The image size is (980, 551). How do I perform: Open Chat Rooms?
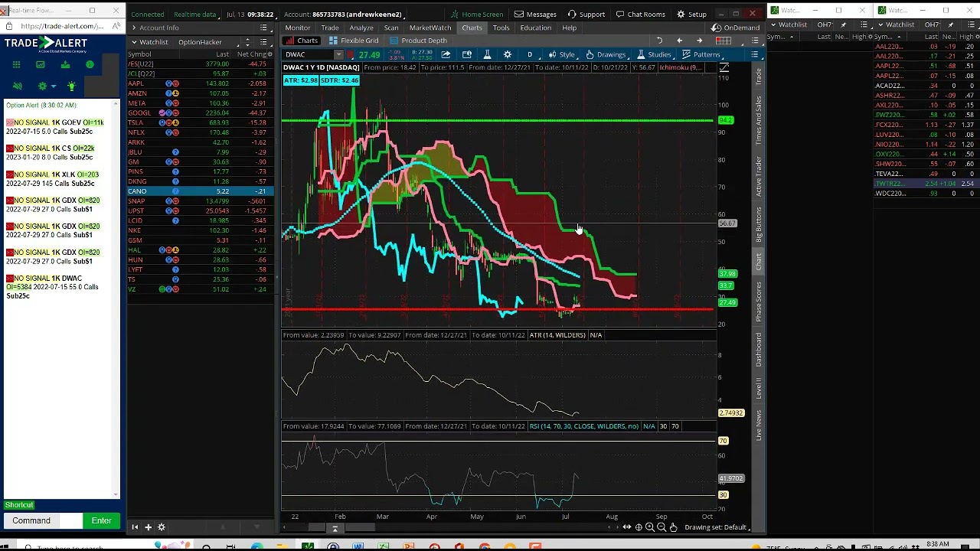click(x=640, y=14)
